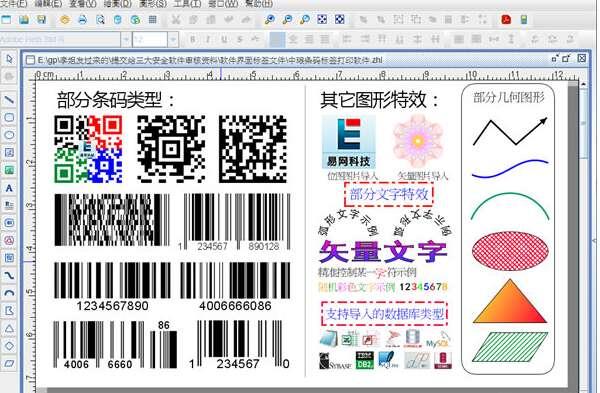Toggle italic formatting button

(x=208, y=39)
